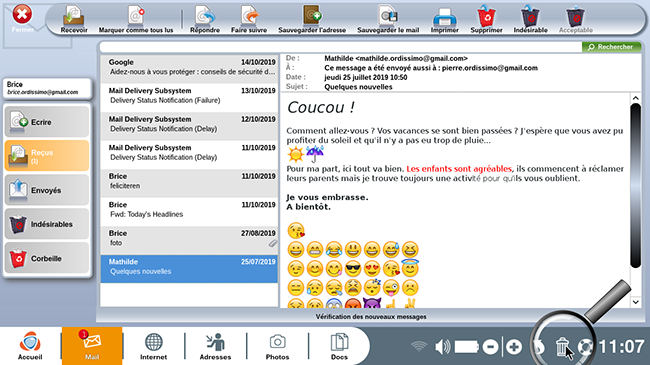Open Internet from the bottom bar
The width and height of the screenshot is (650, 365).
pyautogui.click(x=153, y=346)
